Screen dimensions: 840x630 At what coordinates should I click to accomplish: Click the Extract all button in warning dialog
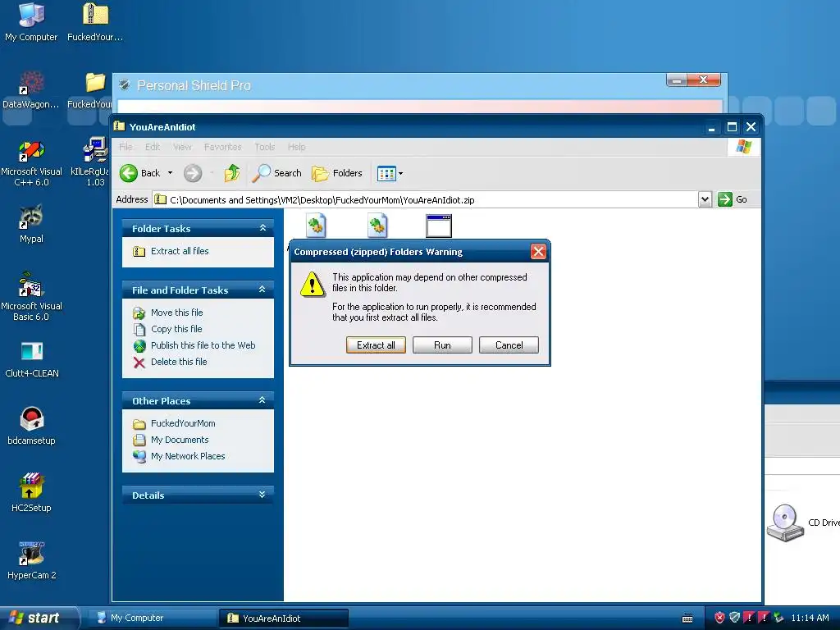pos(376,345)
